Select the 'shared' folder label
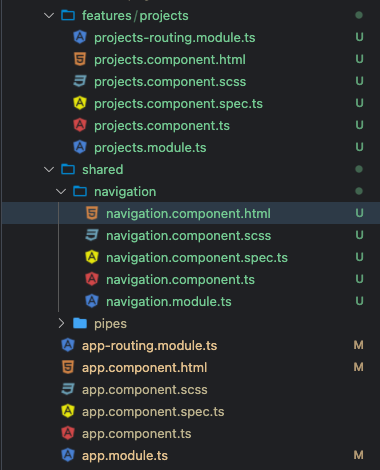 (x=103, y=170)
